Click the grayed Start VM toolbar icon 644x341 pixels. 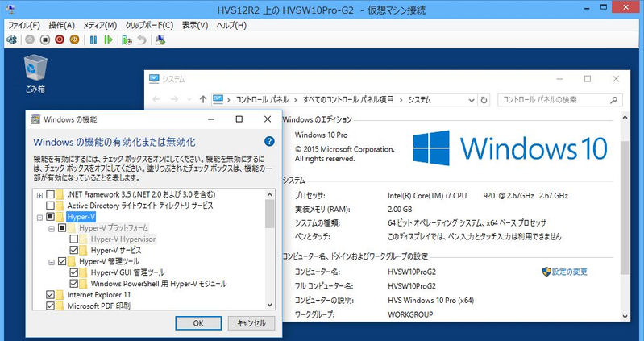[30, 40]
